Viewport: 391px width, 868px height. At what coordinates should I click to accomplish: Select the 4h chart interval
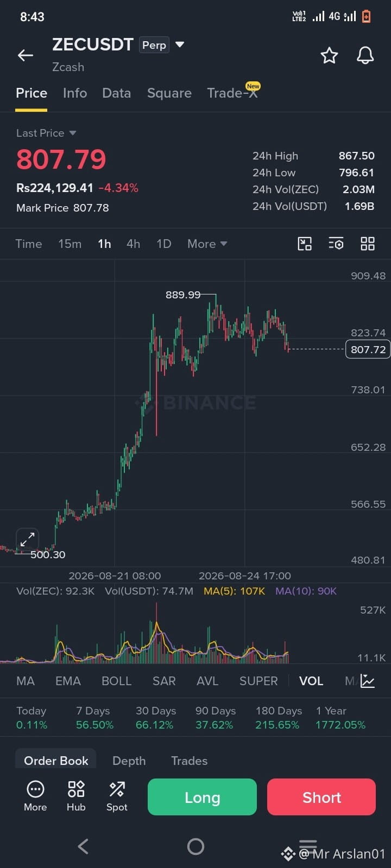pos(134,244)
